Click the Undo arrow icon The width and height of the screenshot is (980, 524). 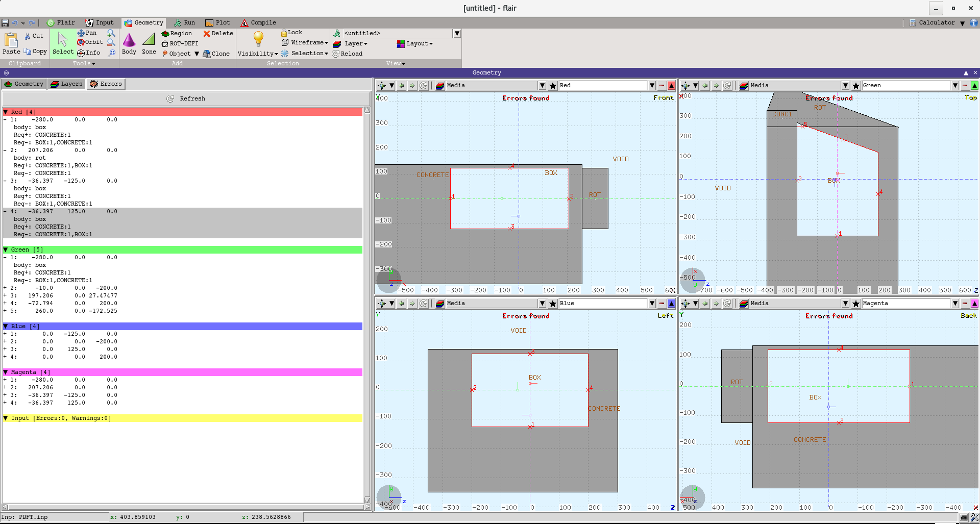(15, 23)
